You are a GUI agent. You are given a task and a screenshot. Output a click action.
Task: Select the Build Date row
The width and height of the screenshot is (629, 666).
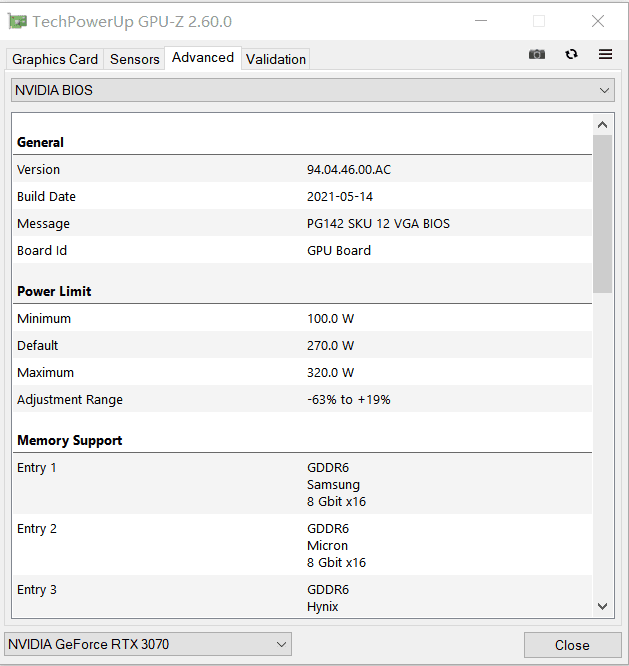300,196
